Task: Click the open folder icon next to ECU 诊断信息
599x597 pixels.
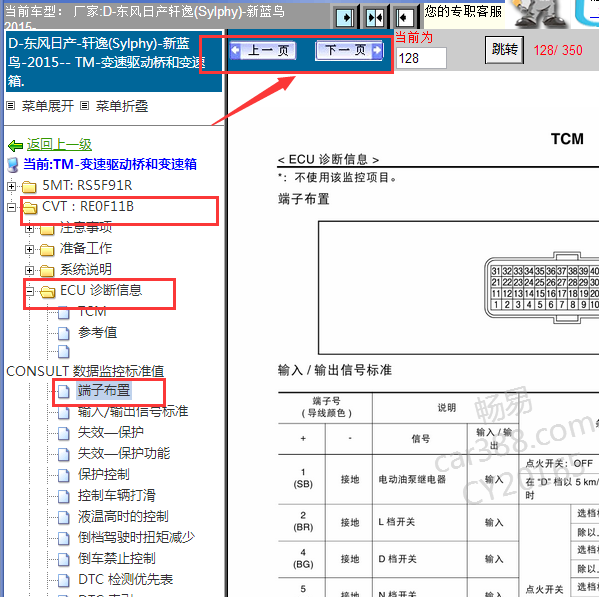Action: pyautogui.click(x=47, y=292)
